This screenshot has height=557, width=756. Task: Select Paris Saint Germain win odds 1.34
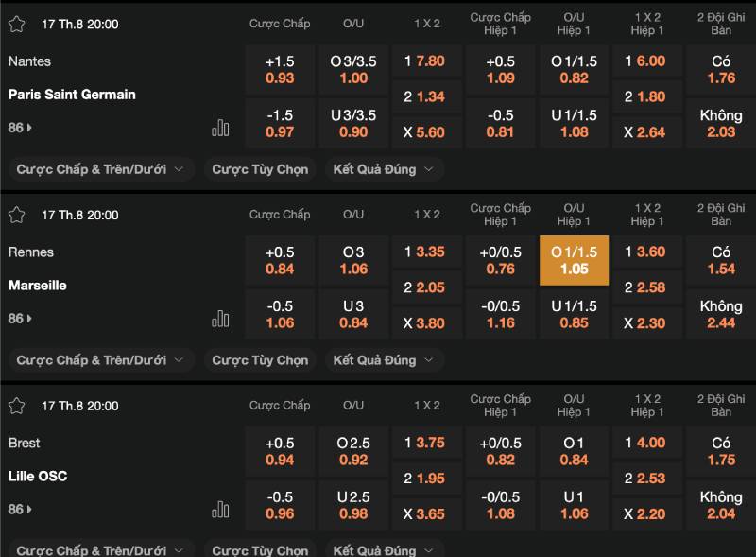pos(423,96)
